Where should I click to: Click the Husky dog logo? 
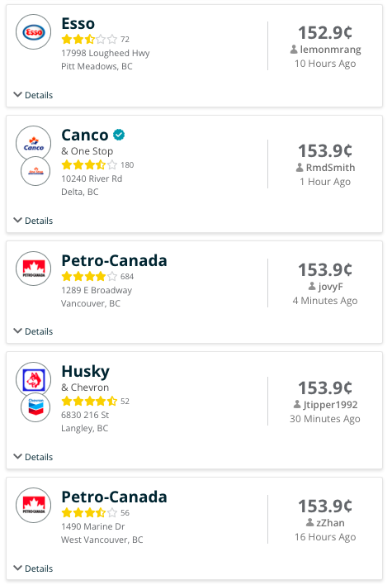coord(34,379)
